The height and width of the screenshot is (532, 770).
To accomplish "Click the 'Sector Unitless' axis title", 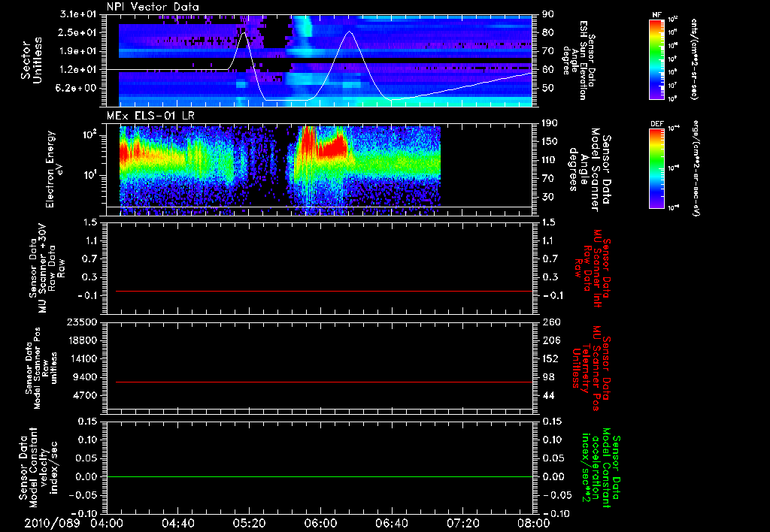I will (x=32, y=60).
